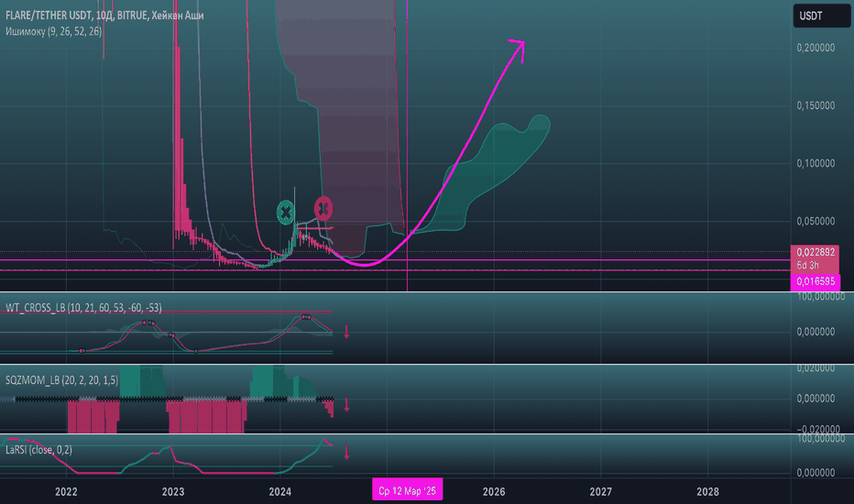Screen dimensions: 854x504
Task: Select the magenta arrow head drawing
Action: click(518, 49)
